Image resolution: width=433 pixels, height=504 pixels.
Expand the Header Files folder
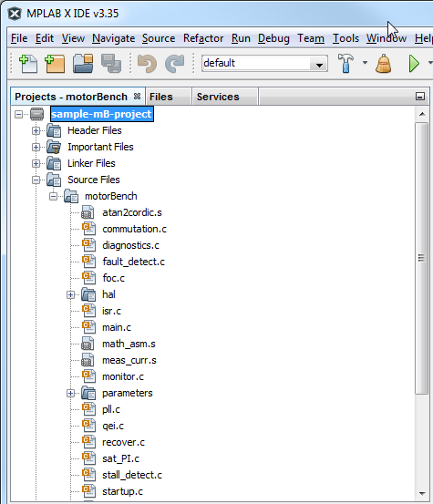(36, 130)
